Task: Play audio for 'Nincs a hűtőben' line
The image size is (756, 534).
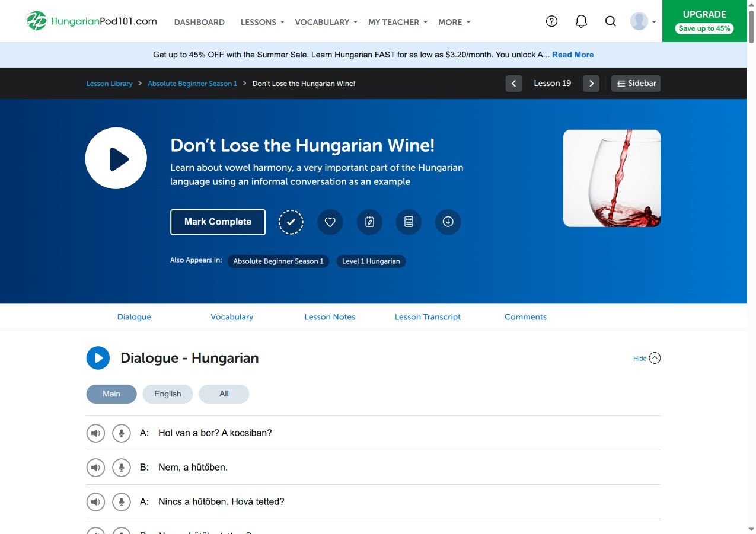Action: click(95, 502)
